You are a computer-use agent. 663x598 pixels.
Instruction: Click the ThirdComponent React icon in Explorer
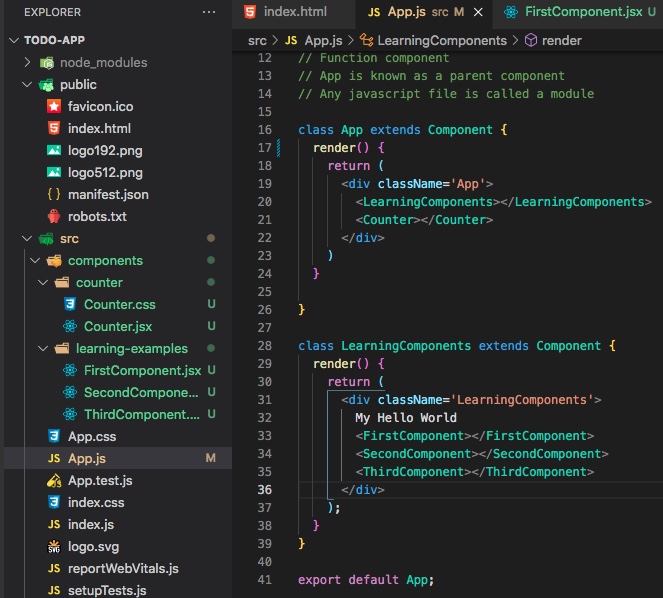click(70, 414)
